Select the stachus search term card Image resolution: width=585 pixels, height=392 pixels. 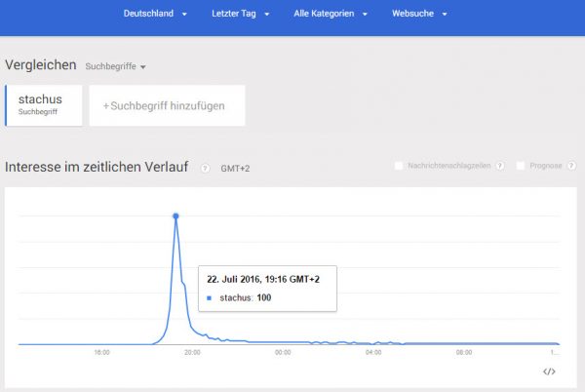42,104
